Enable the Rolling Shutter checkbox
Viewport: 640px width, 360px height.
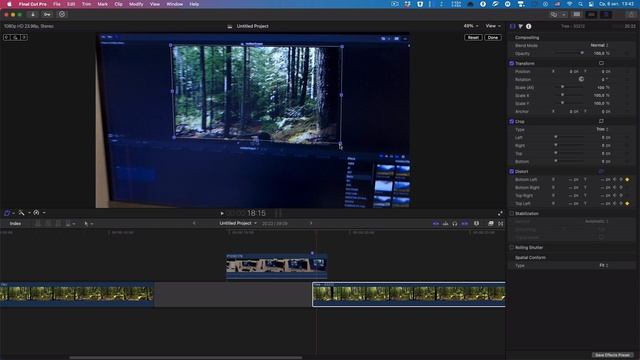pyautogui.click(x=511, y=247)
